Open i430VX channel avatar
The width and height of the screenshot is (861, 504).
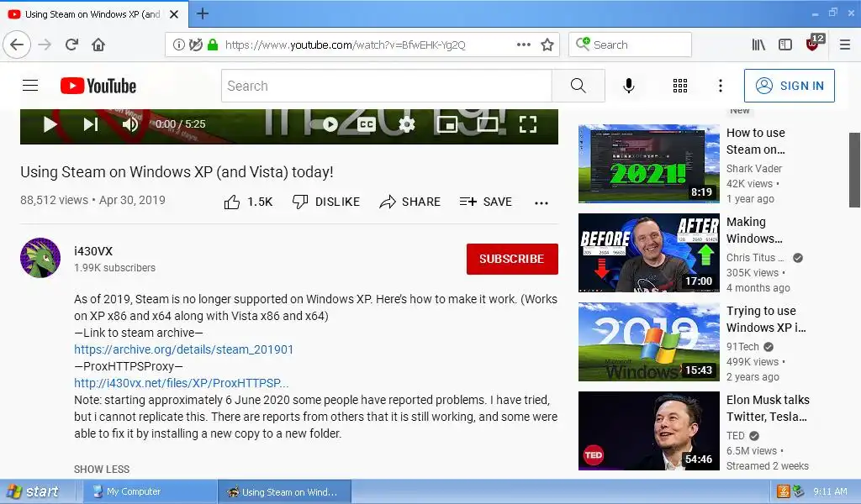pos(40,258)
